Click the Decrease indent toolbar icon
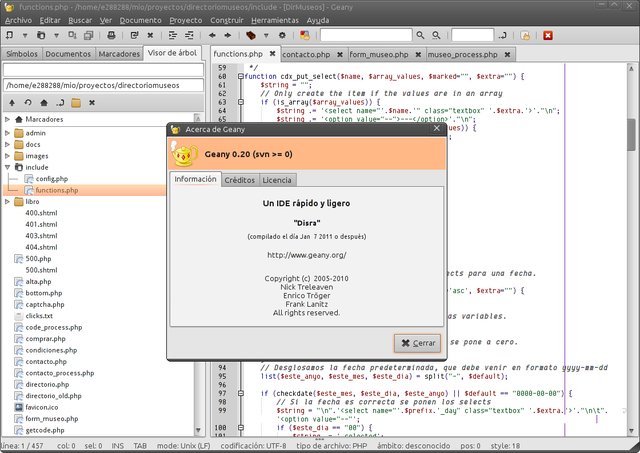 [x=189, y=36]
